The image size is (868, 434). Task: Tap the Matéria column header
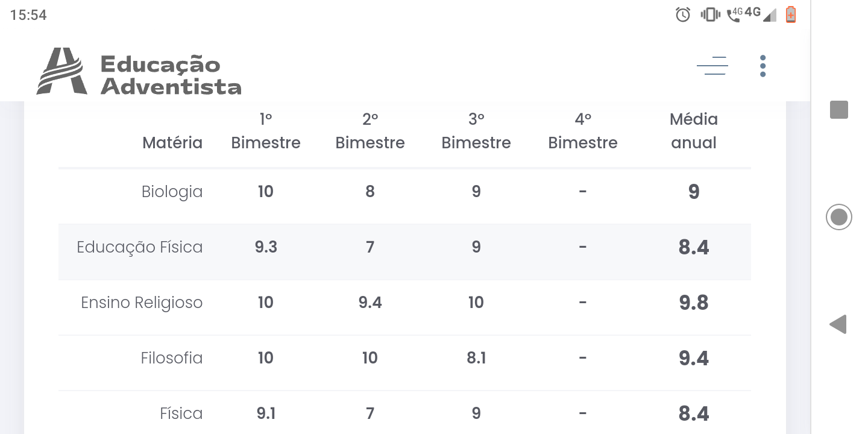pyautogui.click(x=172, y=143)
